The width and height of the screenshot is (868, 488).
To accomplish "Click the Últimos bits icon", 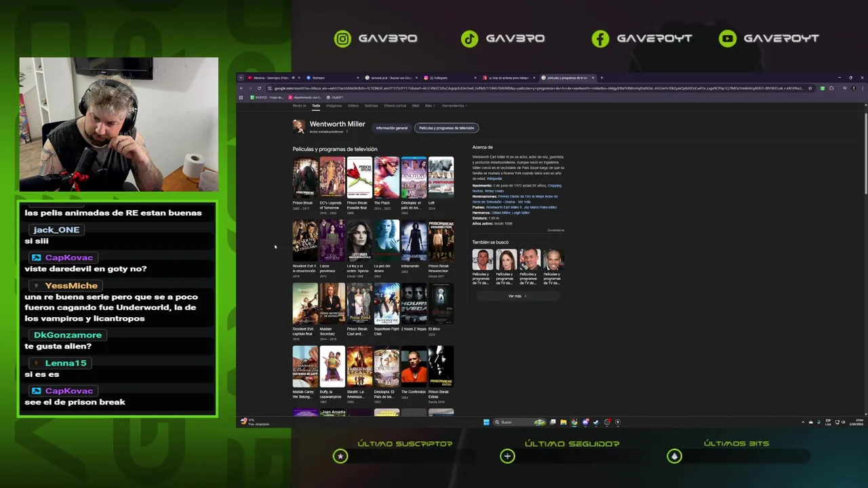I will pyautogui.click(x=674, y=456).
